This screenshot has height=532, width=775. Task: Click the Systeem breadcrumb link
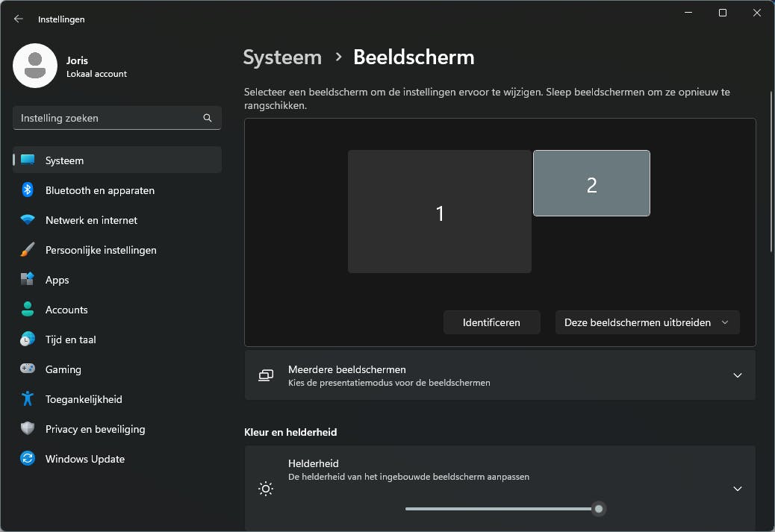(282, 57)
